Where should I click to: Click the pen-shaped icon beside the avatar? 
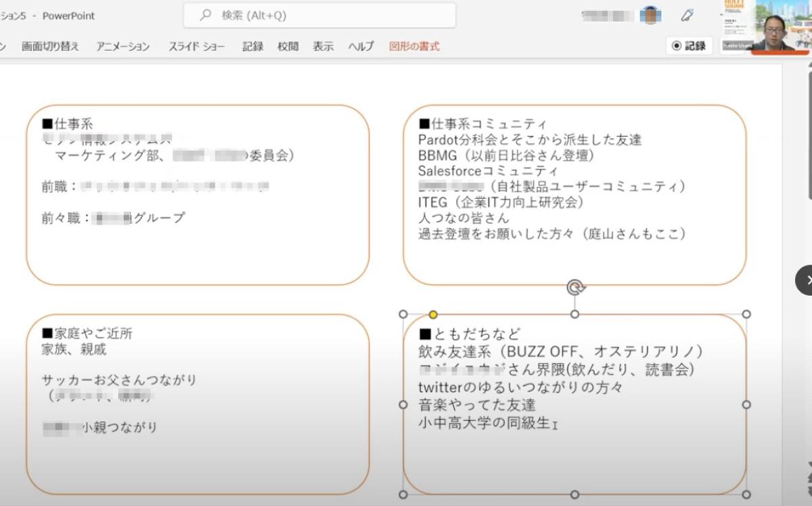pos(687,15)
